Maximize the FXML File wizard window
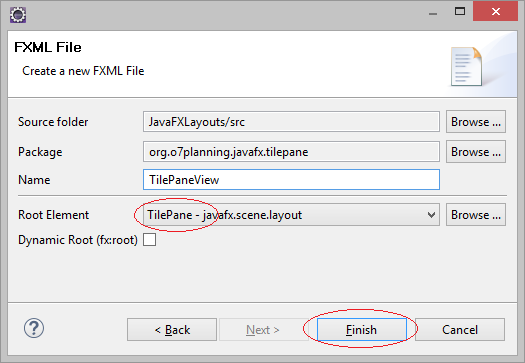 click(460, 11)
